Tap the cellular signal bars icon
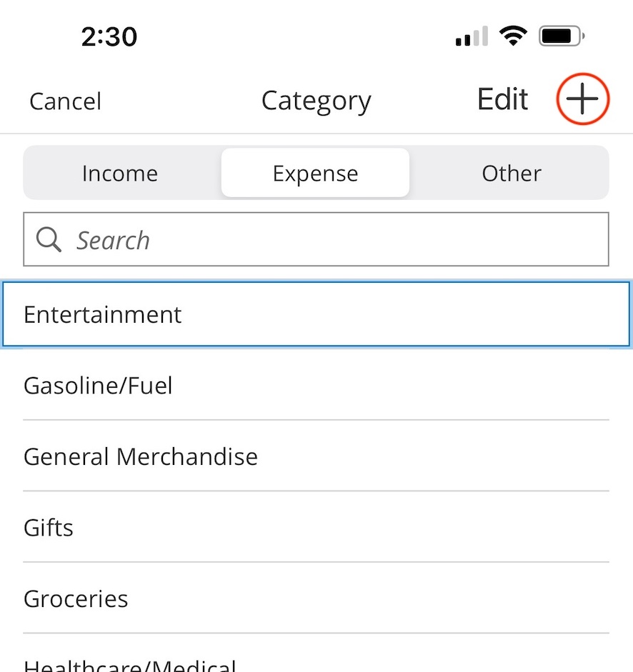Viewport: 633px width, 672px height. click(x=472, y=36)
